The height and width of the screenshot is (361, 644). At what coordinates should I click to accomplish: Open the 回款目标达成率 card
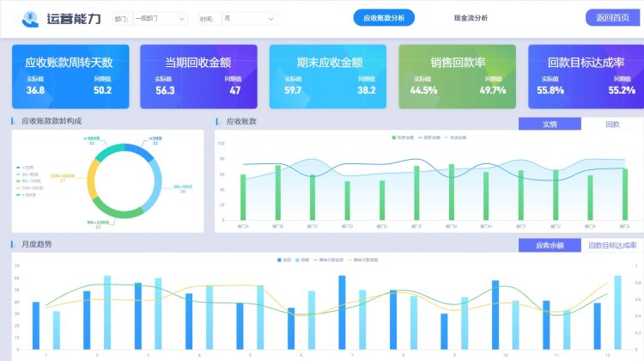coord(586,76)
